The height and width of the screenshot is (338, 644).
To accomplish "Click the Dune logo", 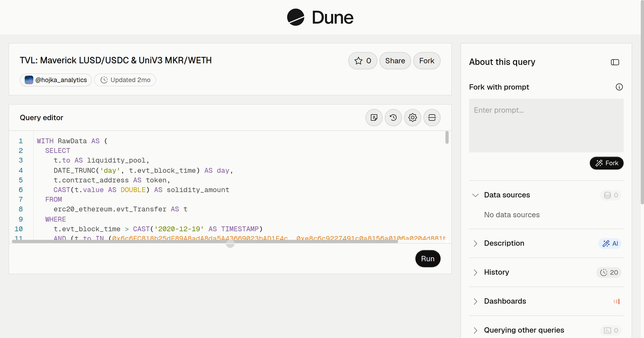I will coord(320,17).
